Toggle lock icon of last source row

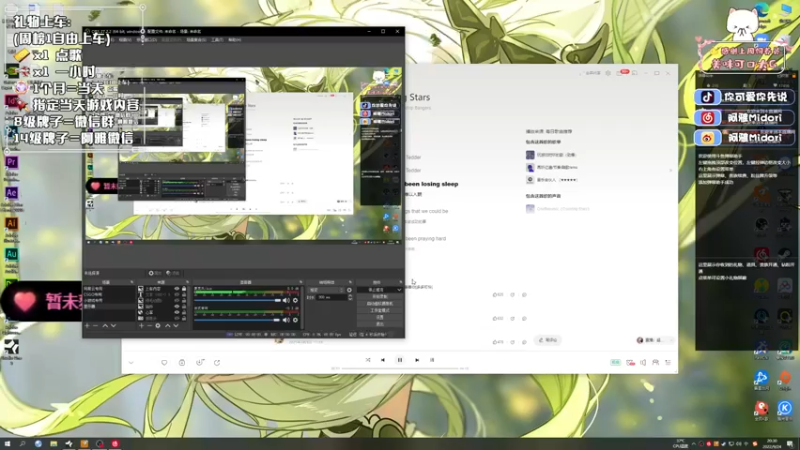pyautogui.click(x=184, y=318)
